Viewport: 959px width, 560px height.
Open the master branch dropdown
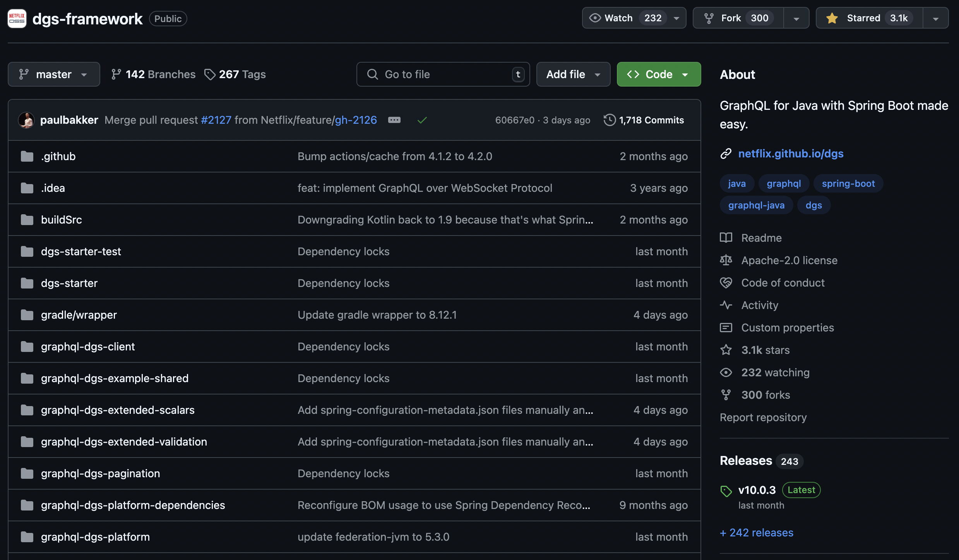[54, 74]
